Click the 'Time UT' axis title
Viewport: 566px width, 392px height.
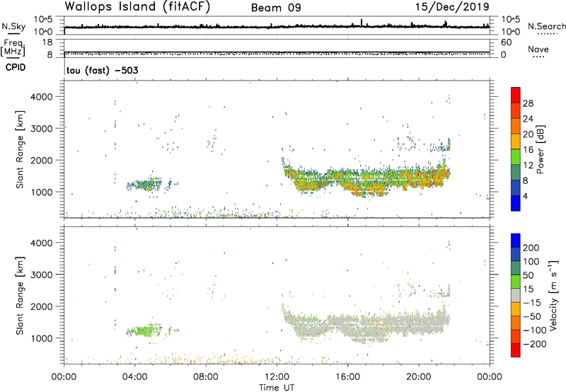coord(277,388)
